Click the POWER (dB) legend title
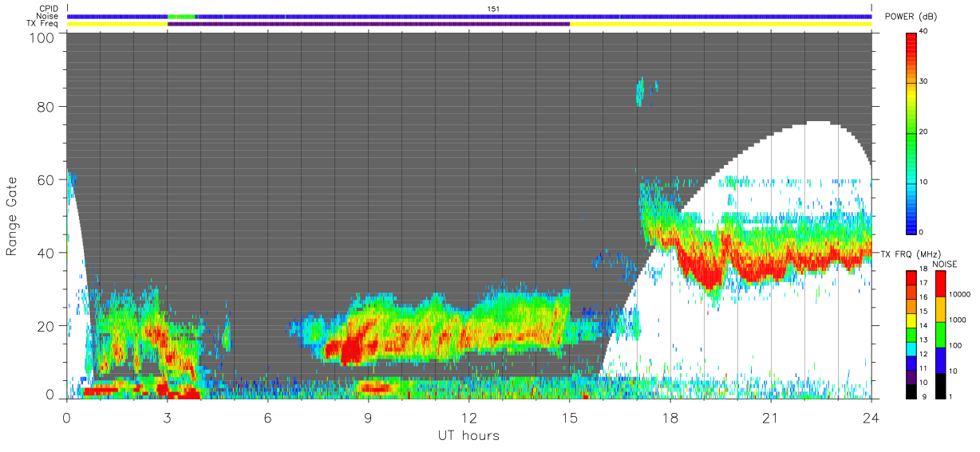This screenshot has height=452, width=980. coord(912,17)
